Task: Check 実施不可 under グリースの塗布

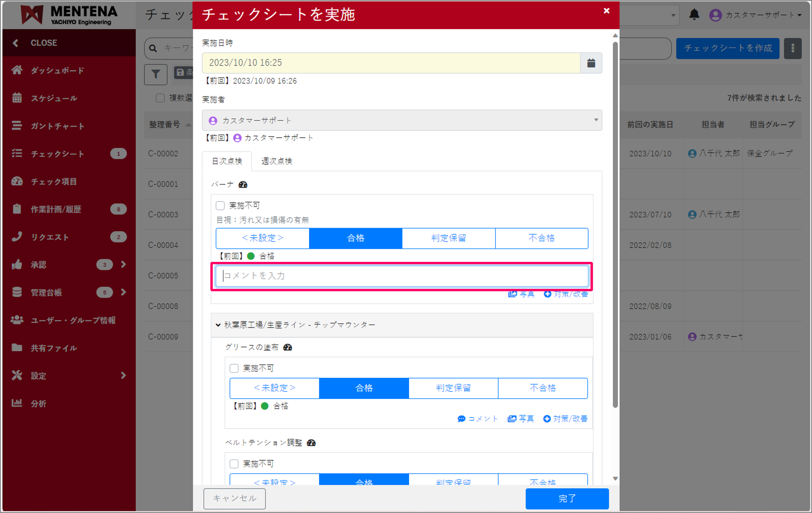Action: [x=234, y=368]
